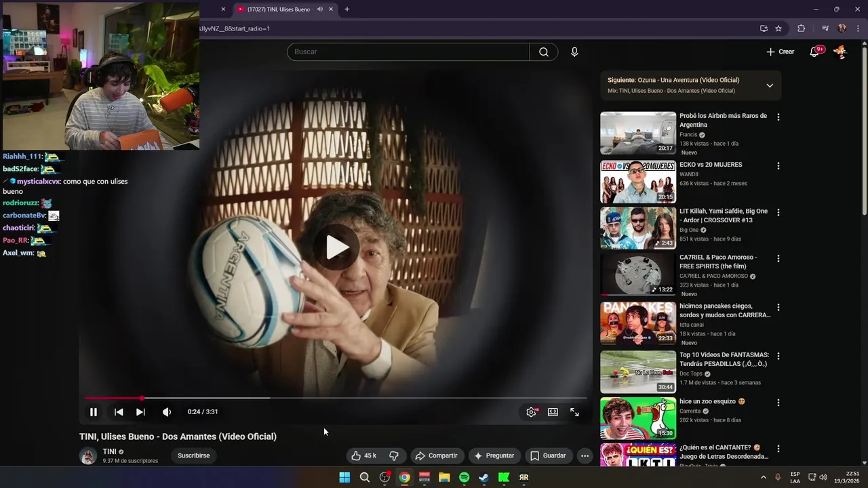
Task: Open YouTube notifications bell
Action: [x=814, y=52]
